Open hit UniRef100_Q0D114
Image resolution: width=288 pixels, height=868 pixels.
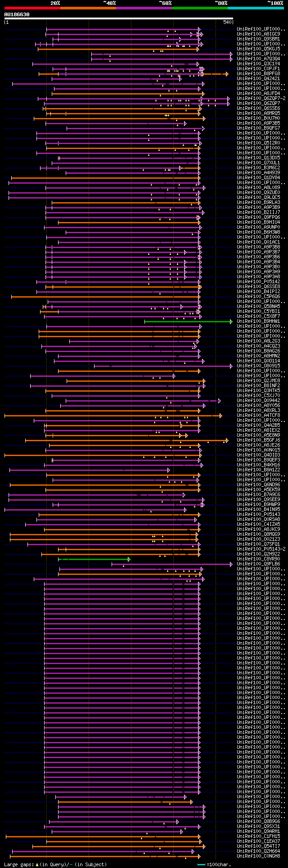258,361
